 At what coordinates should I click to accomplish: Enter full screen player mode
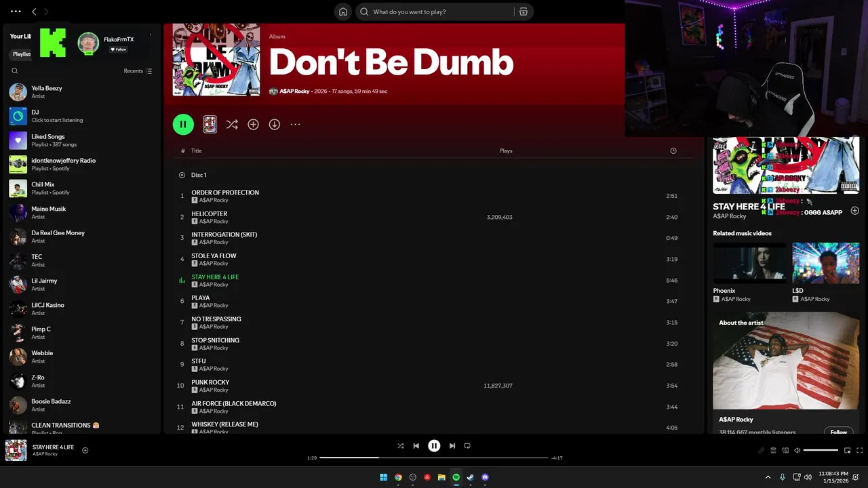pos(860,450)
